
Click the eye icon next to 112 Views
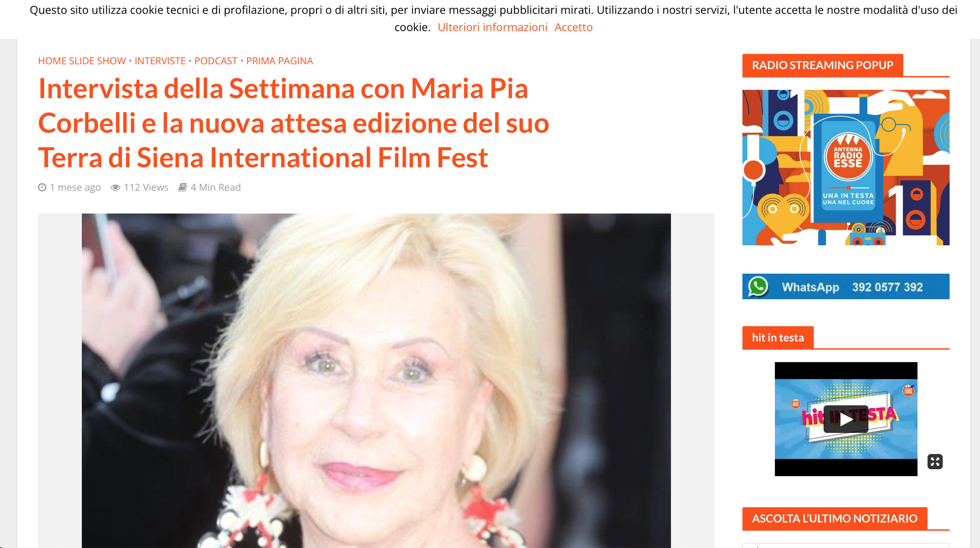click(x=116, y=188)
